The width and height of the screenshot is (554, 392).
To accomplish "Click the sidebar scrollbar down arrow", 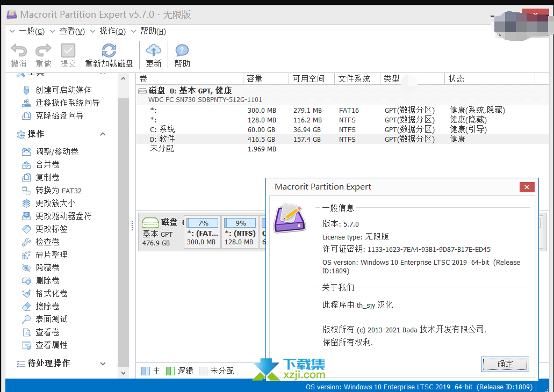I will pyautogui.click(x=123, y=373).
